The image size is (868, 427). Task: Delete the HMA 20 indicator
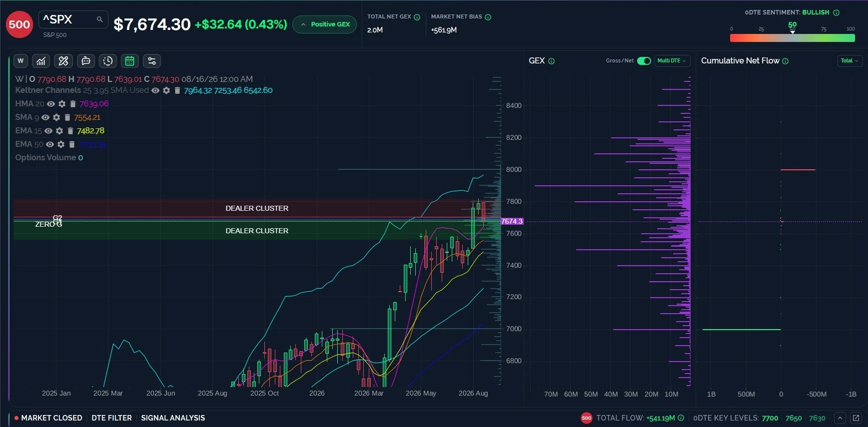click(x=72, y=104)
